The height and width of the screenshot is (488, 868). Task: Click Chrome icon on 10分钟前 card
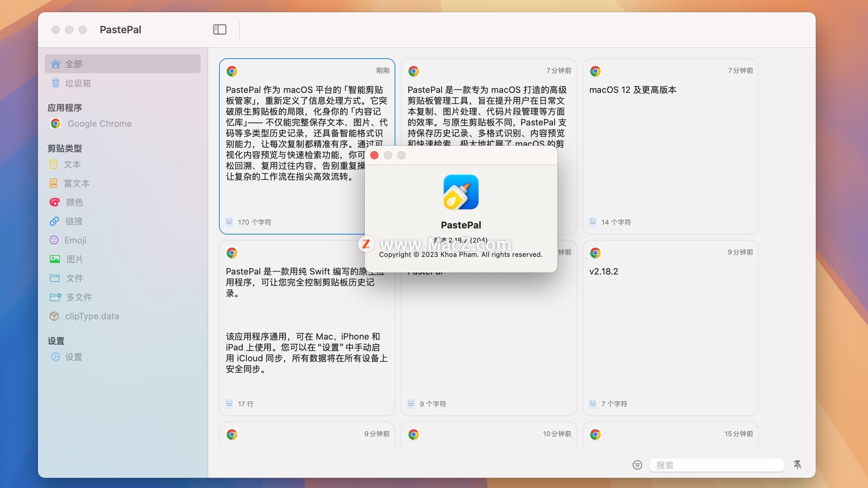point(414,434)
